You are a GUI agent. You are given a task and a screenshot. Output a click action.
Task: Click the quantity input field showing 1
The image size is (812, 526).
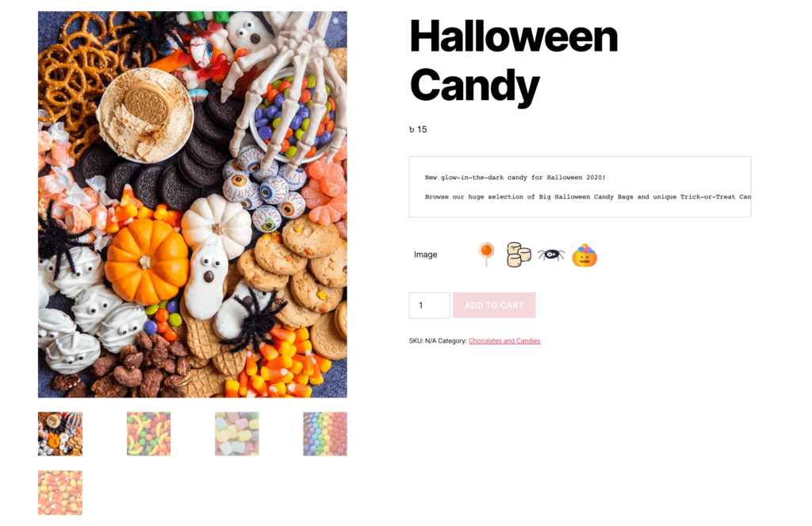(429, 305)
